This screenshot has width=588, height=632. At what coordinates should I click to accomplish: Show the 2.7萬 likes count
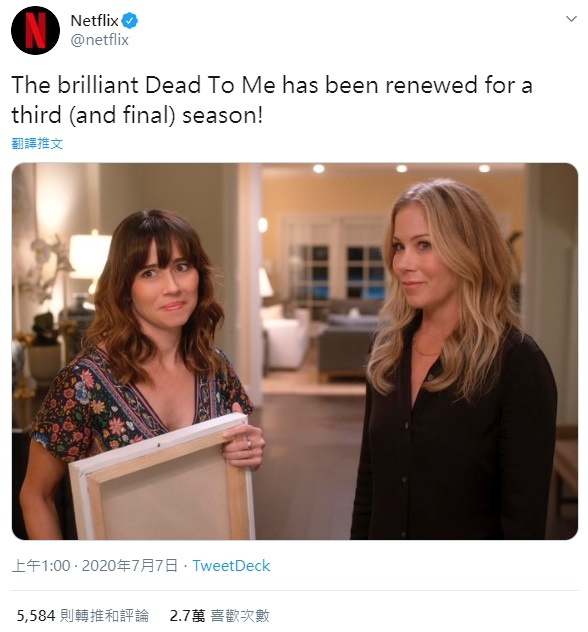[187, 615]
